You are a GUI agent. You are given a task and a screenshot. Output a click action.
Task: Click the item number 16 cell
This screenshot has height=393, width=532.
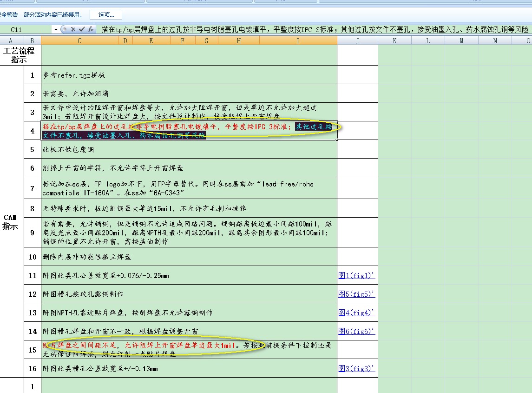click(x=33, y=368)
